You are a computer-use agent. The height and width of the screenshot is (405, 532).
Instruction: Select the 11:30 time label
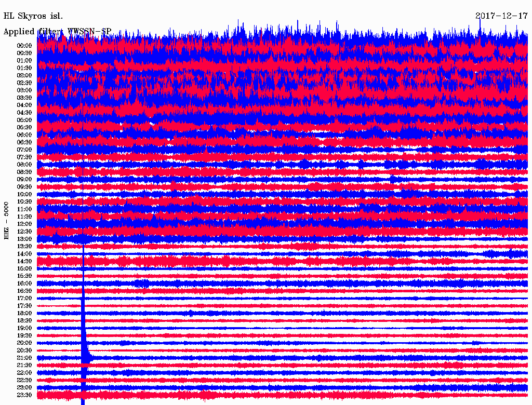[x=24, y=217]
